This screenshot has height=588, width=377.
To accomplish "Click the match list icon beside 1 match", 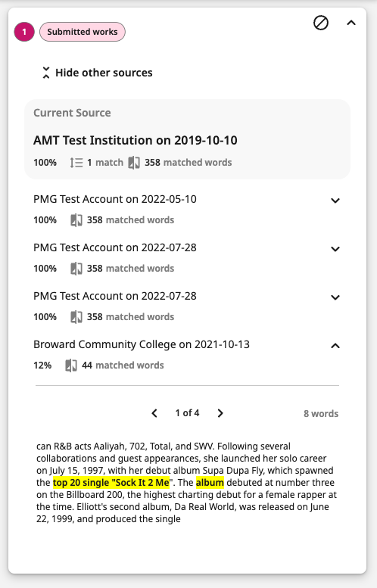I will pyautogui.click(x=76, y=163).
